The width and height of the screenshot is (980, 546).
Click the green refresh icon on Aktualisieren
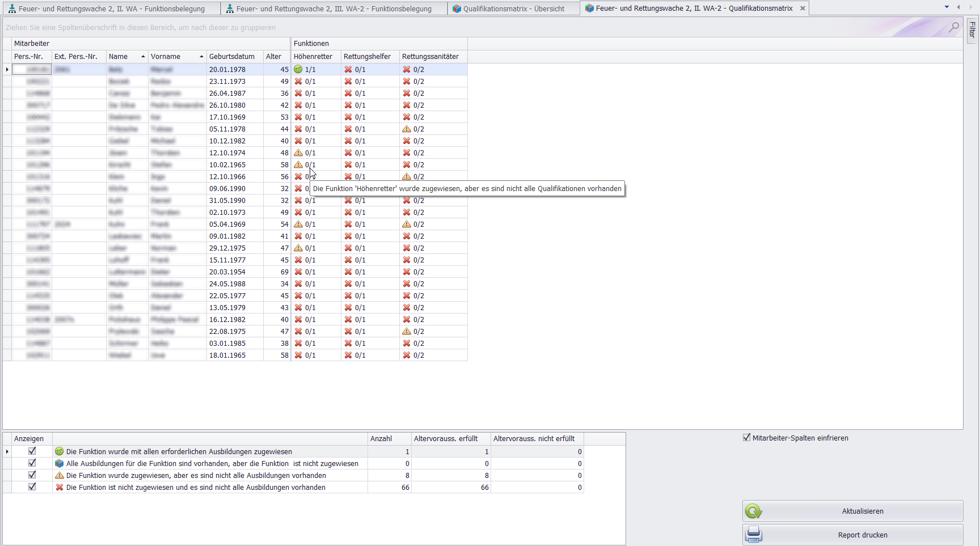[754, 511]
